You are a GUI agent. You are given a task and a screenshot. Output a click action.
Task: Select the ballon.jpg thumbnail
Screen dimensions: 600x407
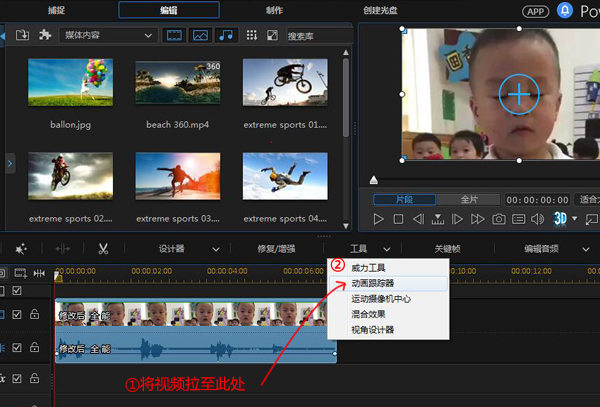(x=70, y=82)
